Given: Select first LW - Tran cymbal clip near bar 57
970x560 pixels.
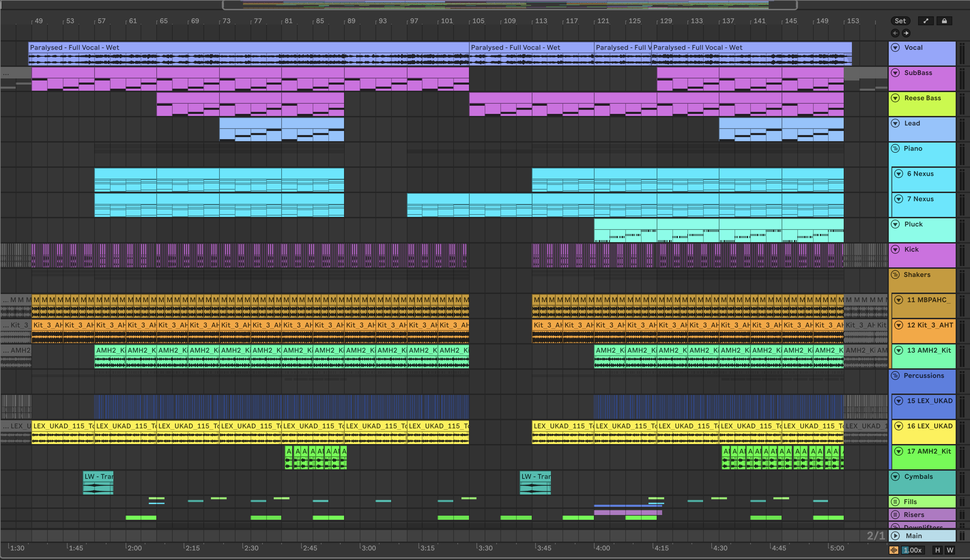Looking at the screenshot, I should 98,483.
